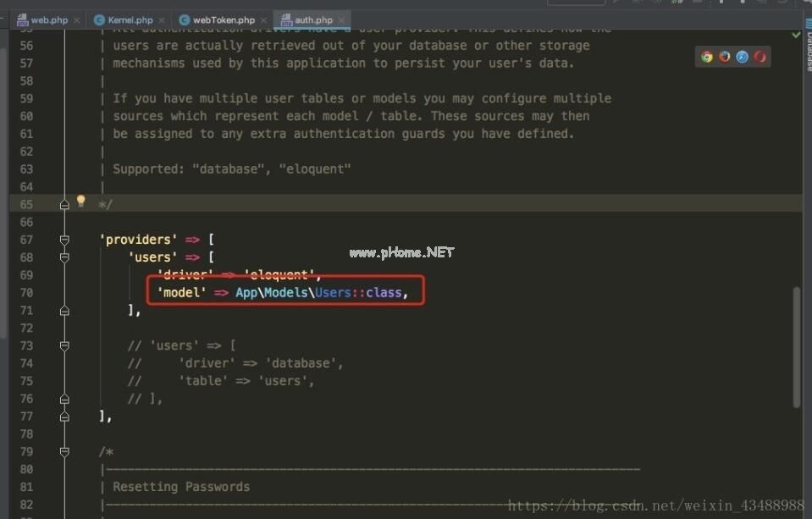The width and height of the screenshot is (812, 519).
Task: Click the fold end marker on line 65
Action: tap(64, 204)
